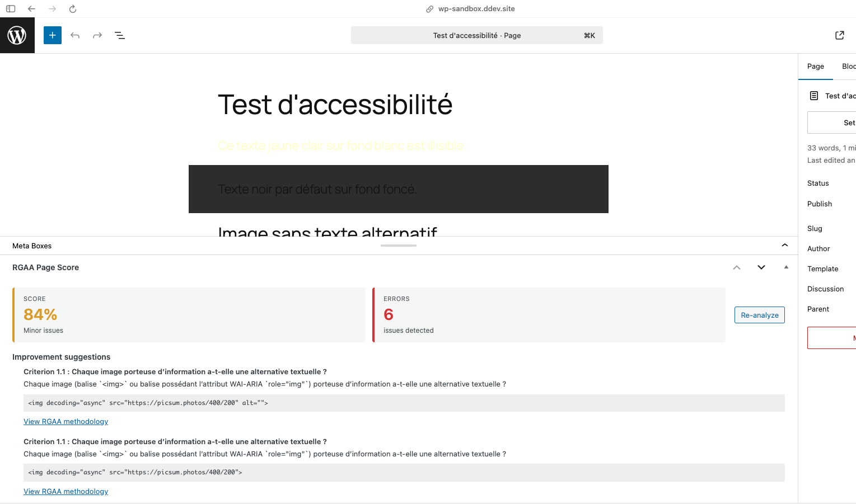Reload the browser page

click(73, 9)
